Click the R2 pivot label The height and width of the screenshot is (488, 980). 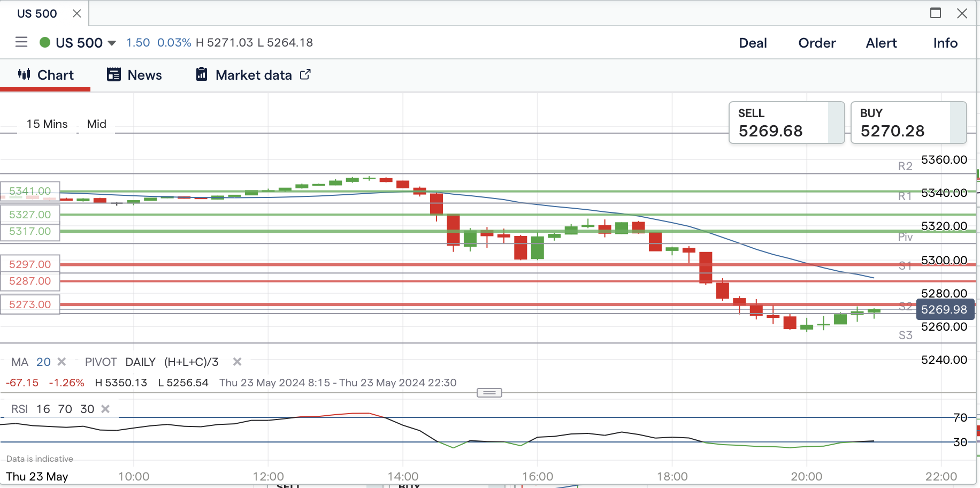pyautogui.click(x=905, y=166)
